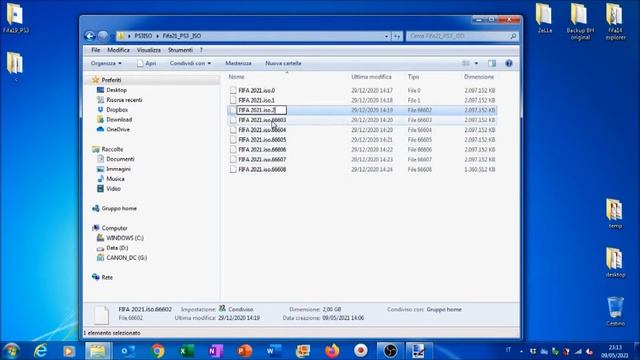Open Immagini library
The image size is (640, 360).
pyautogui.click(x=119, y=169)
